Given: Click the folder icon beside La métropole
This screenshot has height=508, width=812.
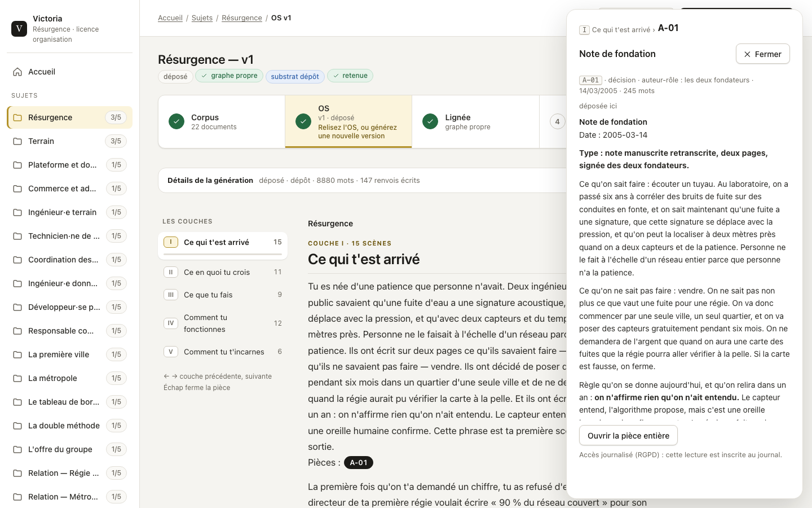Looking at the screenshot, I should [x=17, y=378].
